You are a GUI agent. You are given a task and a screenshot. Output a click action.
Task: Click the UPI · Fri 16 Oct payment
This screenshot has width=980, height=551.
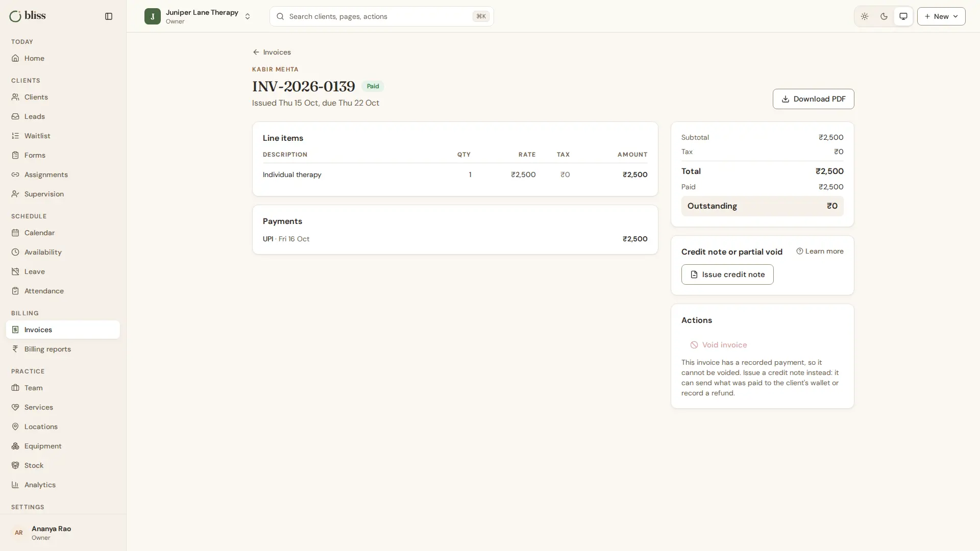pos(455,239)
